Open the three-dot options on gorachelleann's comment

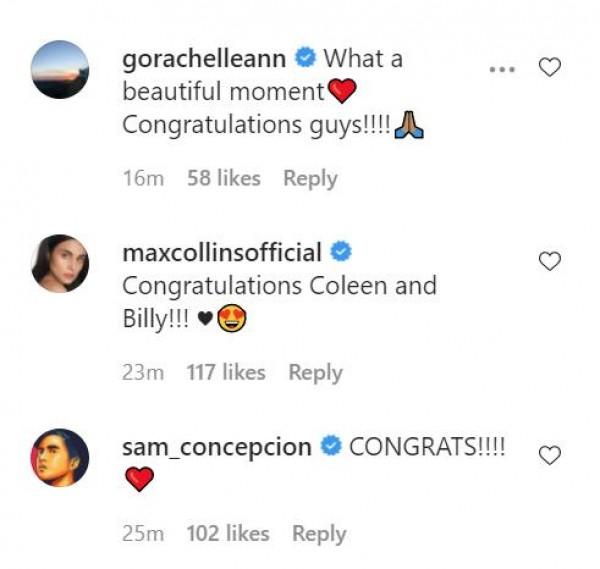502,67
